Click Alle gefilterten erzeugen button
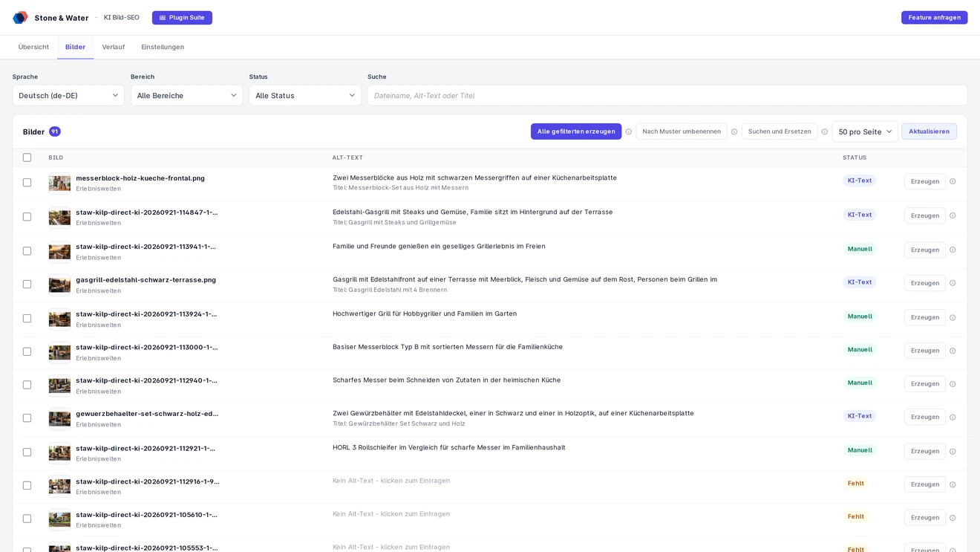Image resolution: width=980 pixels, height=552 pixels. pos(576,131)
